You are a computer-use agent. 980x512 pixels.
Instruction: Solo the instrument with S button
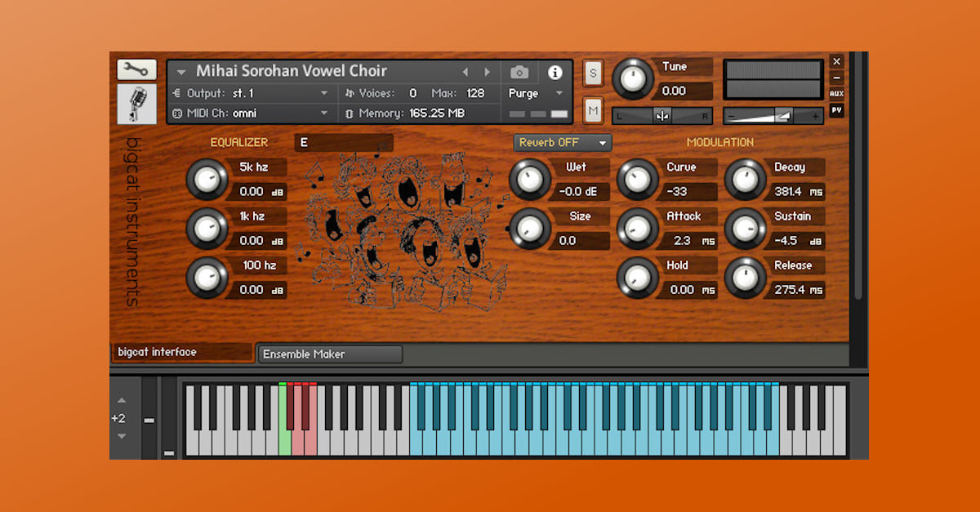(x=593, y=73)
